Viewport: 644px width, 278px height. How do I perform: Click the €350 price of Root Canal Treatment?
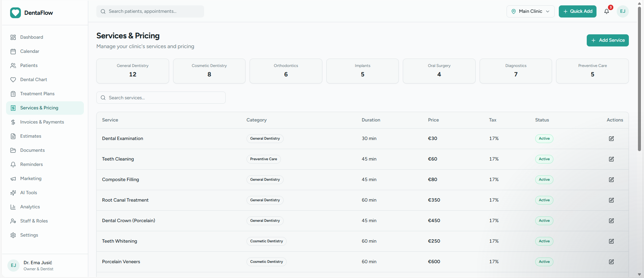coord(434,200)
